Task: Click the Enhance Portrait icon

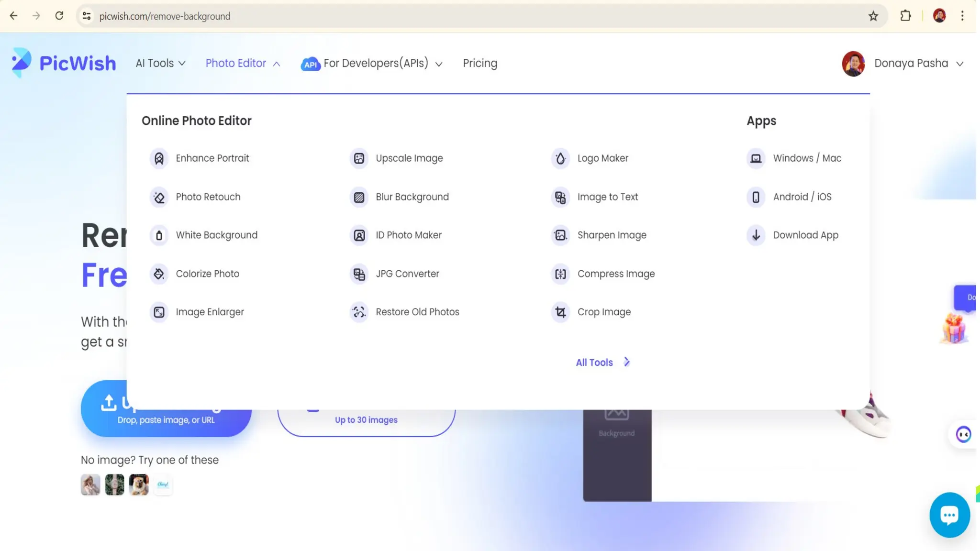Action: point(159,158)
